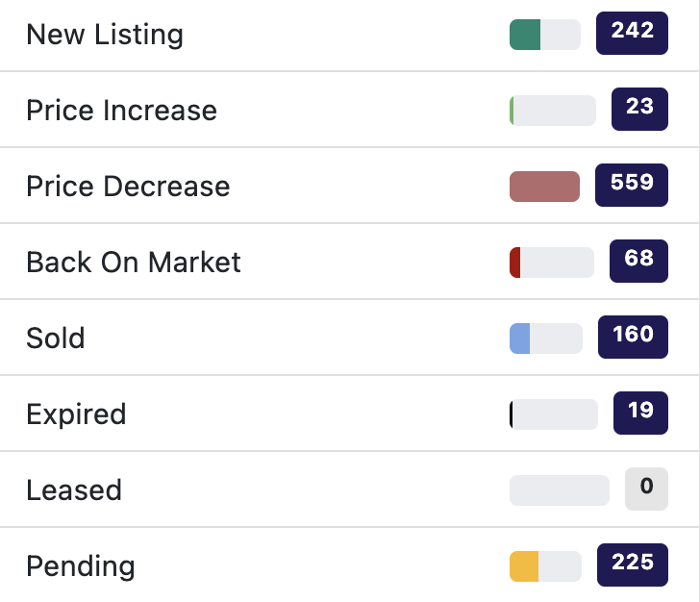Screen dimensions: 700x602
Task: Select the Price Increase row label
Action: click(121, 111)
